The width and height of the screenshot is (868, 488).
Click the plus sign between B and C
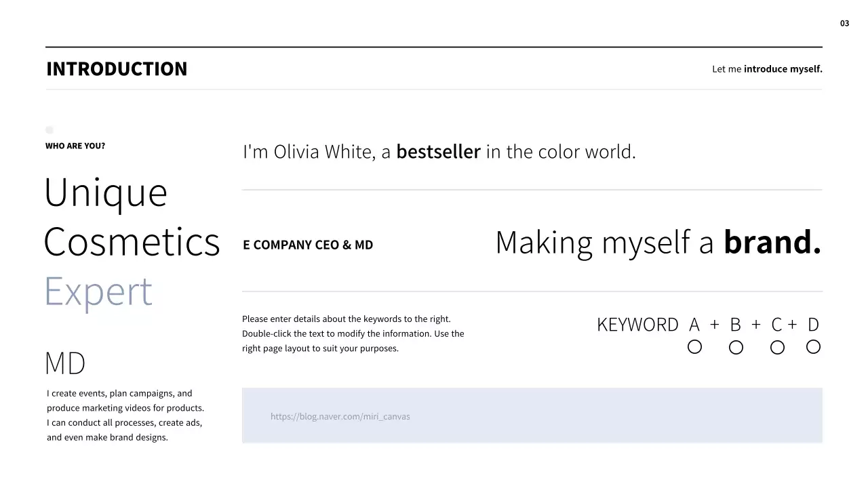click(756, 325)
